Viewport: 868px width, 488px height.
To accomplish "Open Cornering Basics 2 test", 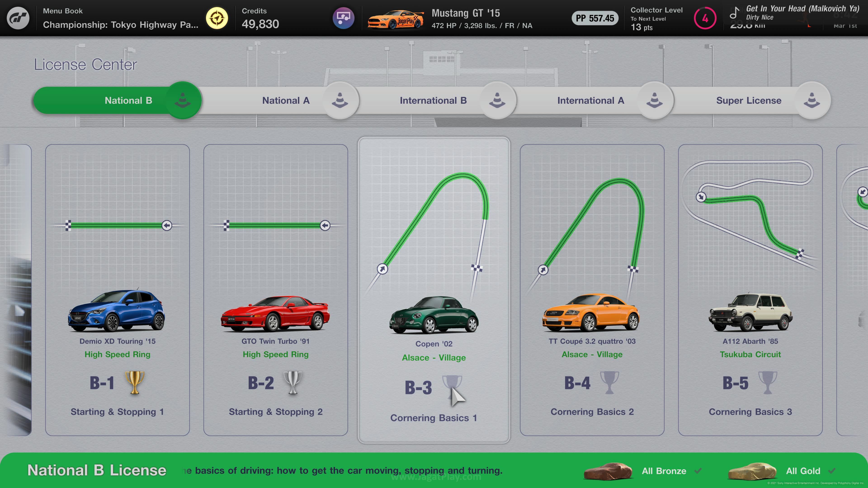I will [592, 290].
